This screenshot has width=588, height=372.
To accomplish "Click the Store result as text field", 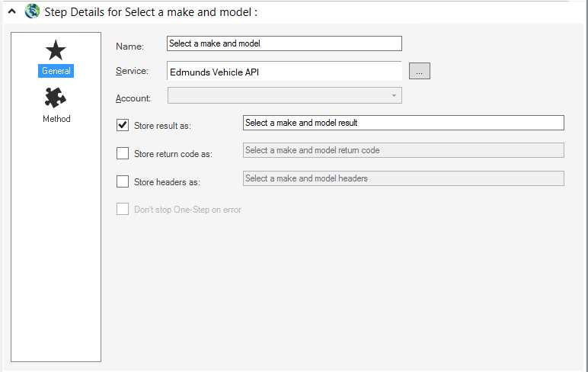I will point(404,123).
